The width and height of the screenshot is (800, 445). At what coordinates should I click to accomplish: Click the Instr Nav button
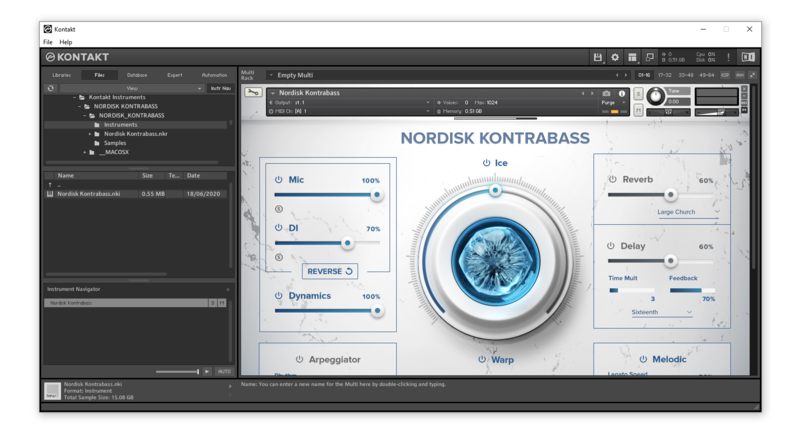(220, 88)
